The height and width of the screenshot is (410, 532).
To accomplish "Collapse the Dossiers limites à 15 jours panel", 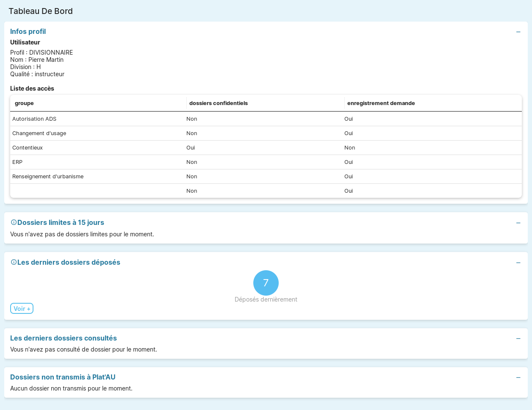I will (x=518, y=223).
